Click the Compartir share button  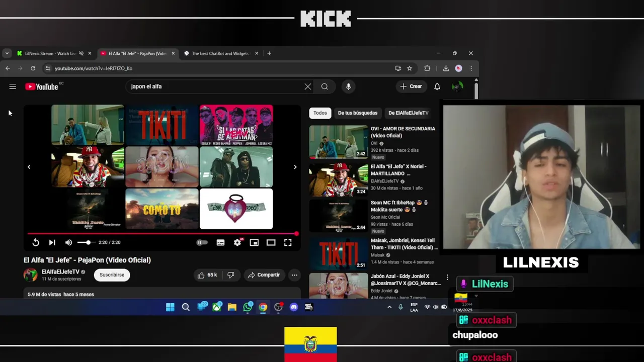click(x=264, y=275)
